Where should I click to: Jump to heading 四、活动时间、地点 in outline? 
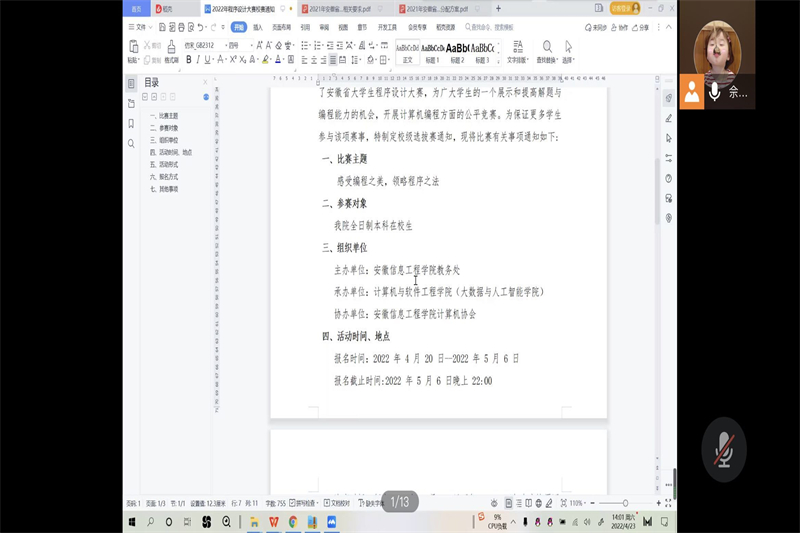170,152
